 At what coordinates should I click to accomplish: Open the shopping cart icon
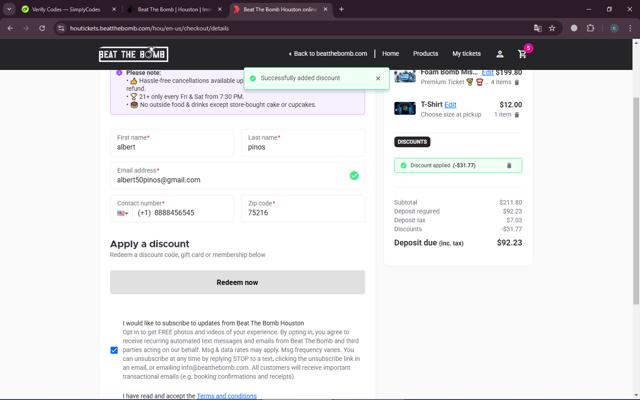pyautogui.click(x=522, y=54)
